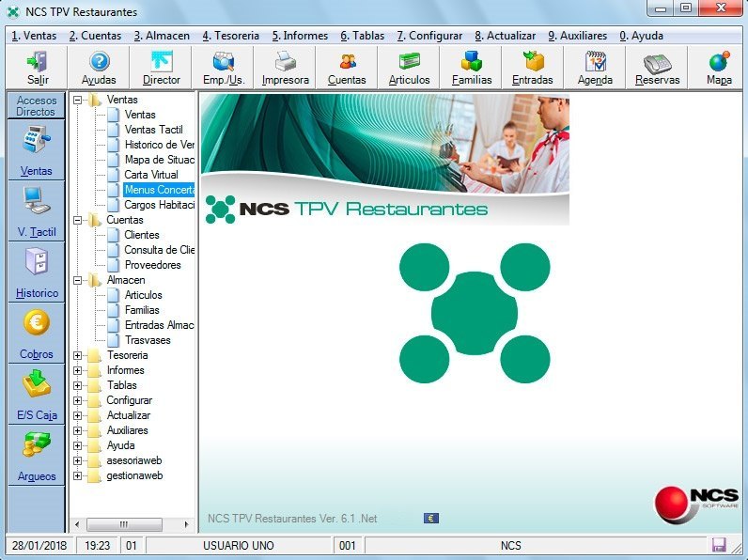Open the 7. Configurar menu
748x560 pixels.
pos(429,36)
